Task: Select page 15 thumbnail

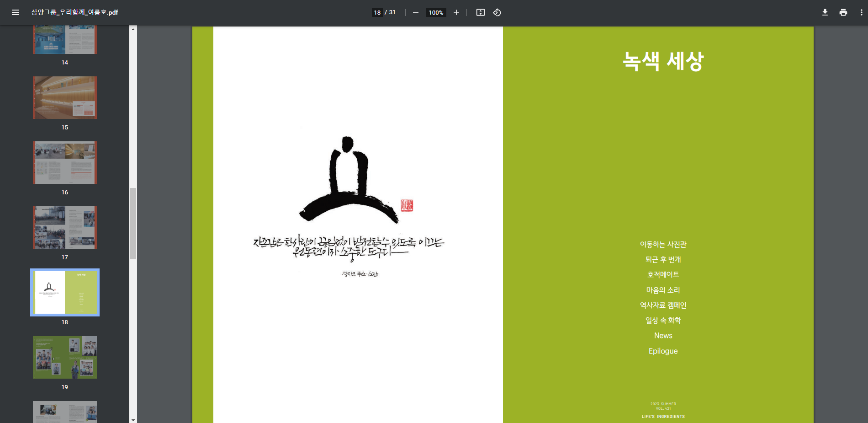Action: point(65,97)
